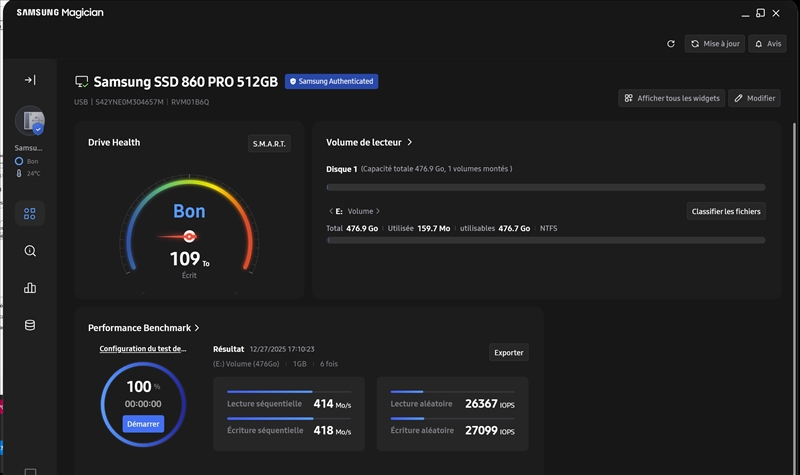This screenshot has width=800, height=475.
Task: Expand the Volume de lecteur section
Action: 410,143
